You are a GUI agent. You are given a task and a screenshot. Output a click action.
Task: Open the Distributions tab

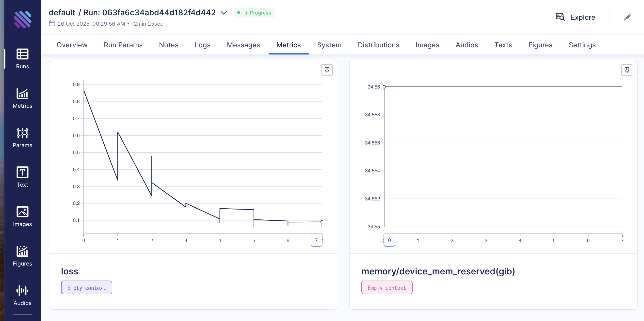pos(378,45)
